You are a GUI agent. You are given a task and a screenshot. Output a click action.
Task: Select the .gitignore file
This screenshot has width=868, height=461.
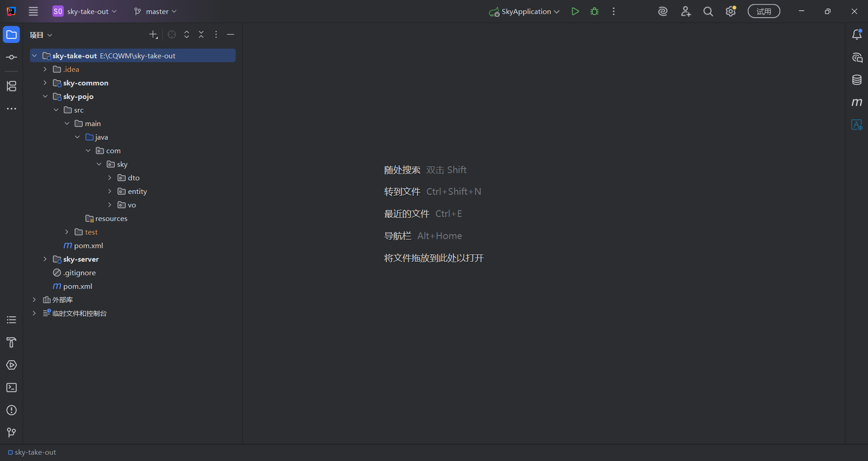80,273
